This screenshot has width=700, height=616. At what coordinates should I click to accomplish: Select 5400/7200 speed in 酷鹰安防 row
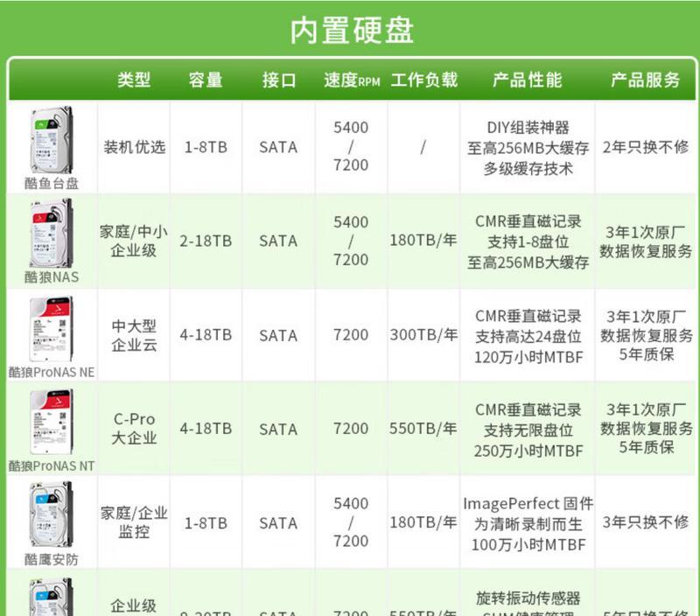[x=351, y=522]
